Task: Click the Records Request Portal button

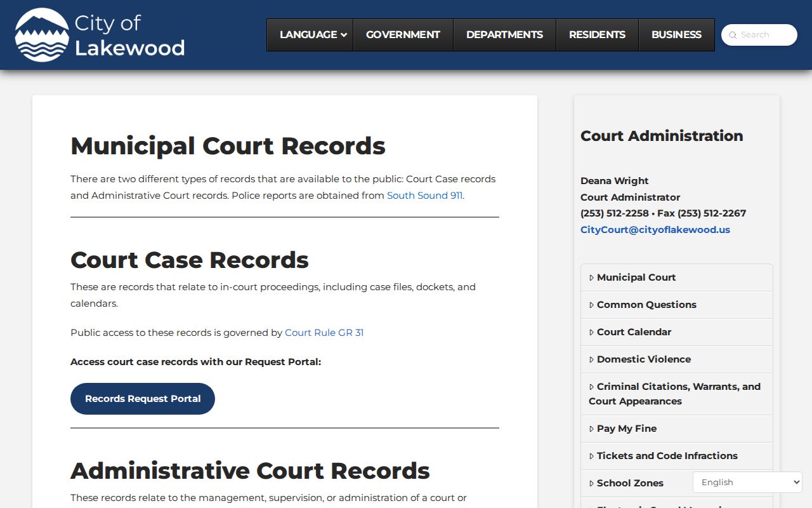Action: pos(143,399)
